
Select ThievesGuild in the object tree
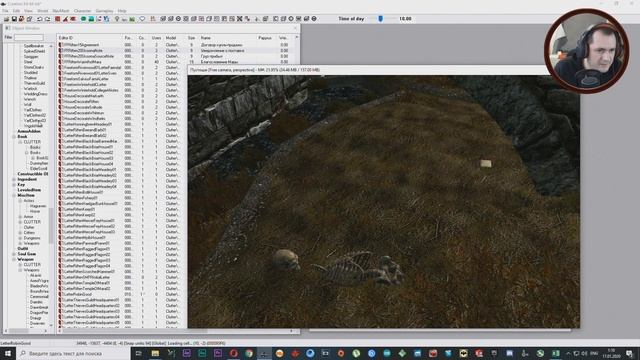[x=34, y=83]
